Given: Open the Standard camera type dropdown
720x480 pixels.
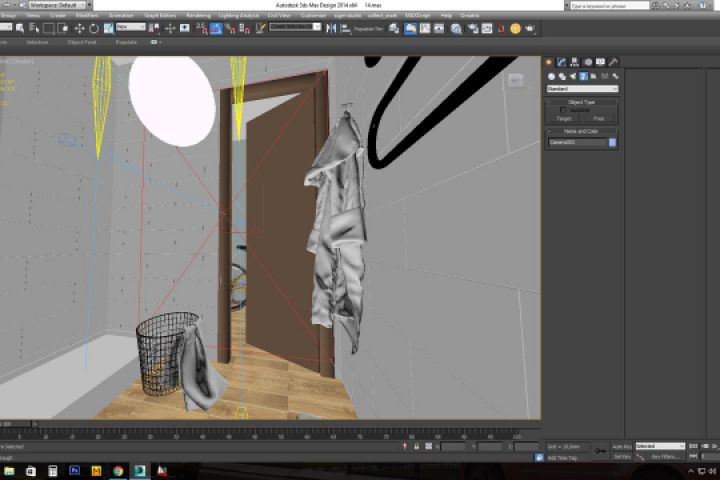Looking at the screenshot, I should tap(582, 89).
